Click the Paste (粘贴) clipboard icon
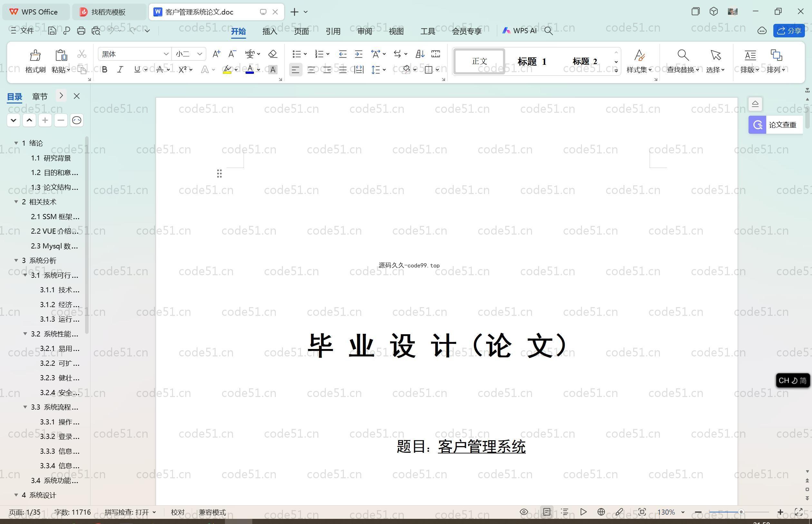This screenshot has height=524, width=812. pyautogui.click(x=61, y=55)
